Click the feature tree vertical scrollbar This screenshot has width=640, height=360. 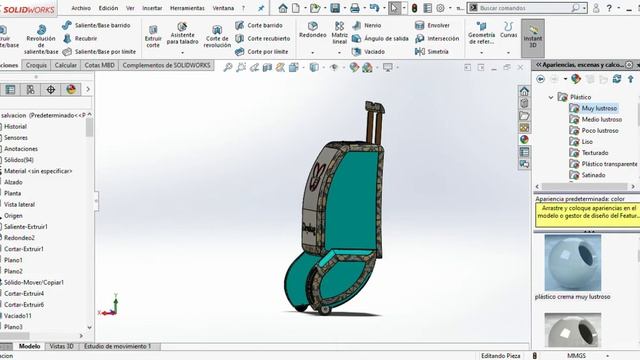tap(89, 128)
